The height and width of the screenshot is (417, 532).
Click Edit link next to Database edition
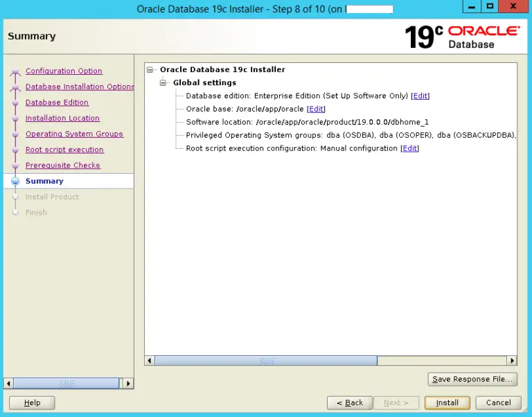[420, 96]
